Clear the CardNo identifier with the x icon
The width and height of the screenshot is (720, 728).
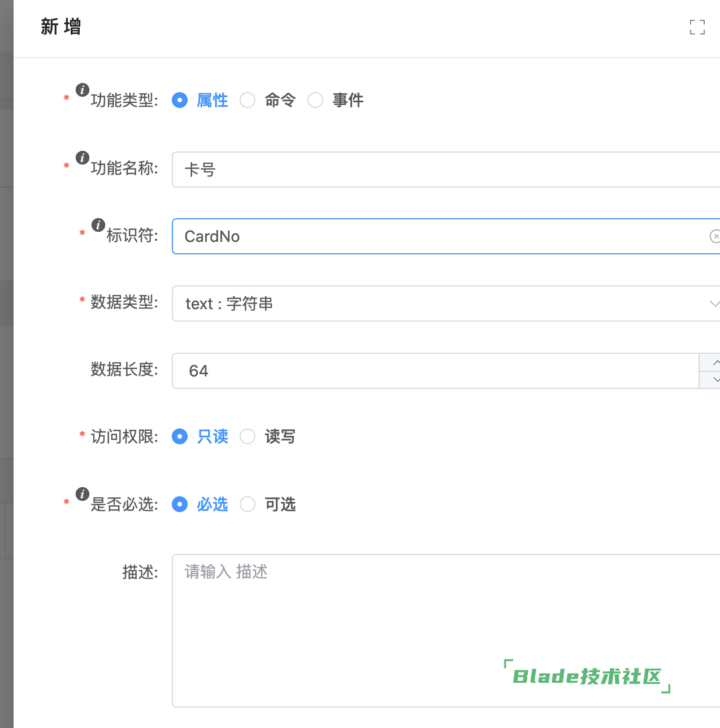pos(715,236)
